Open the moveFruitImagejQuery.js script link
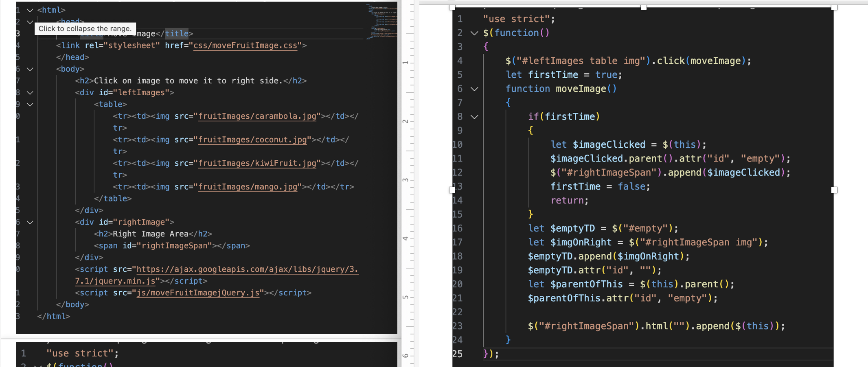The height and width of the screenshot is (367, 868). point(198,293)
